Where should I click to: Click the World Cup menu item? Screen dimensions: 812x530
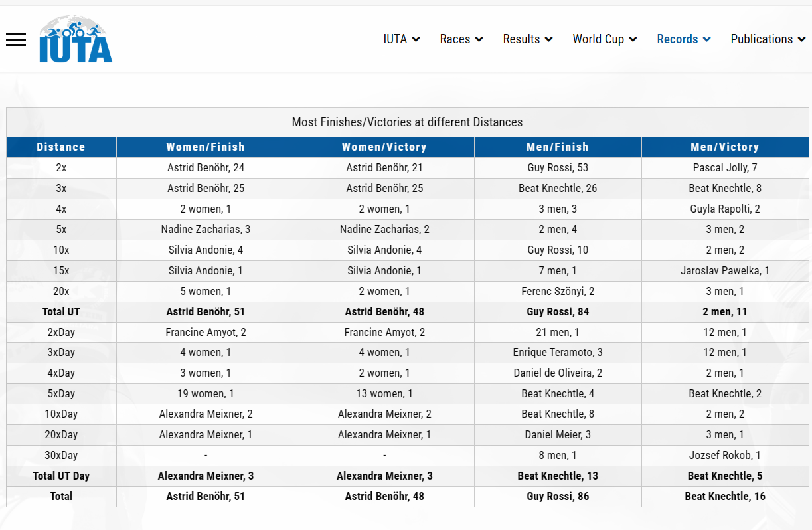click(598, 39)
